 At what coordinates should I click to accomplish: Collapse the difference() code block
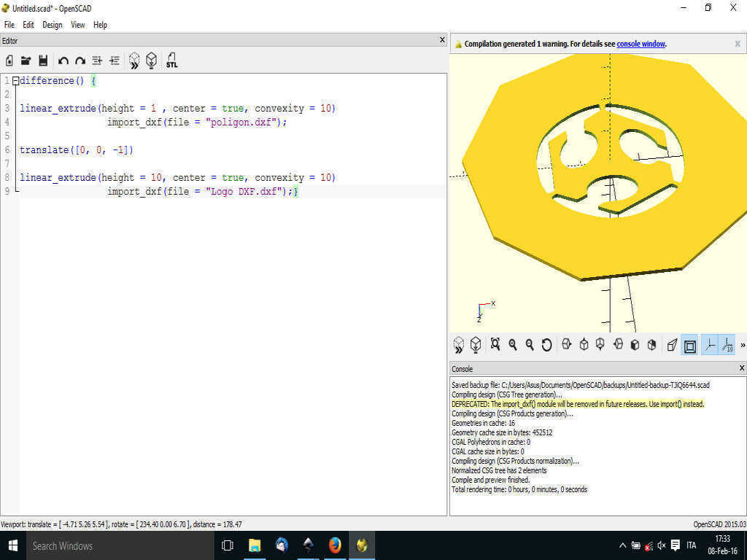(16, 81)
